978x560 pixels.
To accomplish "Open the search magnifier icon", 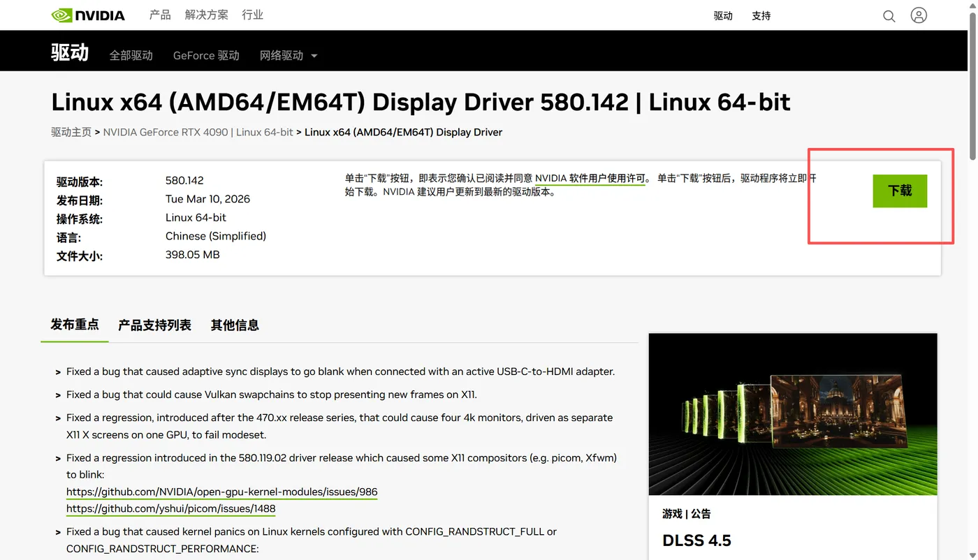I will (x=889, y=15).
